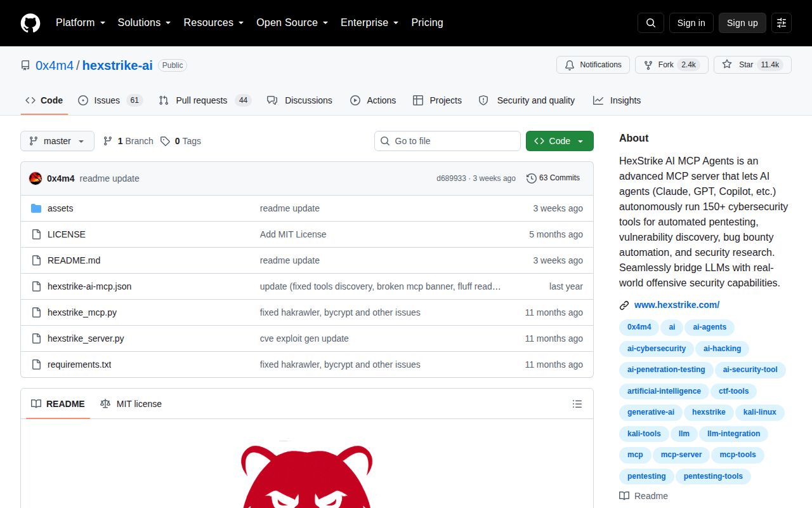This screenshot has height=508, width=812.
Task: Click the '3 weeks ago' time in assets row
Action: (x=558, y=208)
